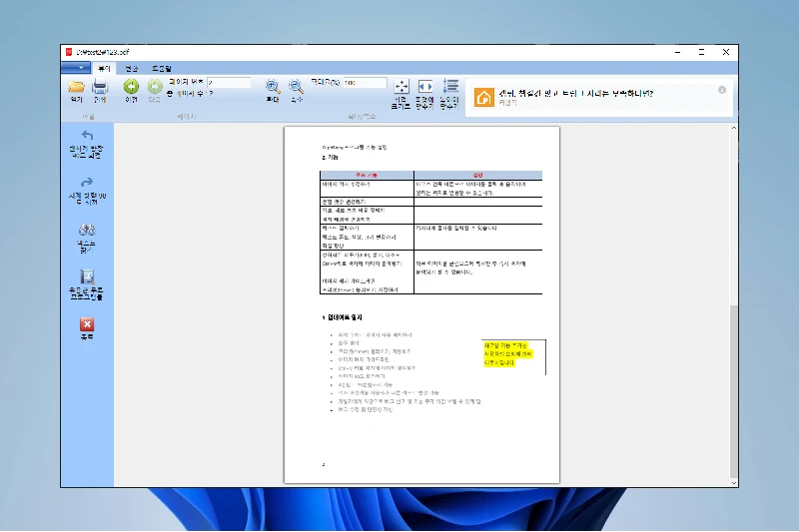The image size is (799, 532).
Task: Click the first bullet item in the list
Action: 375,335
